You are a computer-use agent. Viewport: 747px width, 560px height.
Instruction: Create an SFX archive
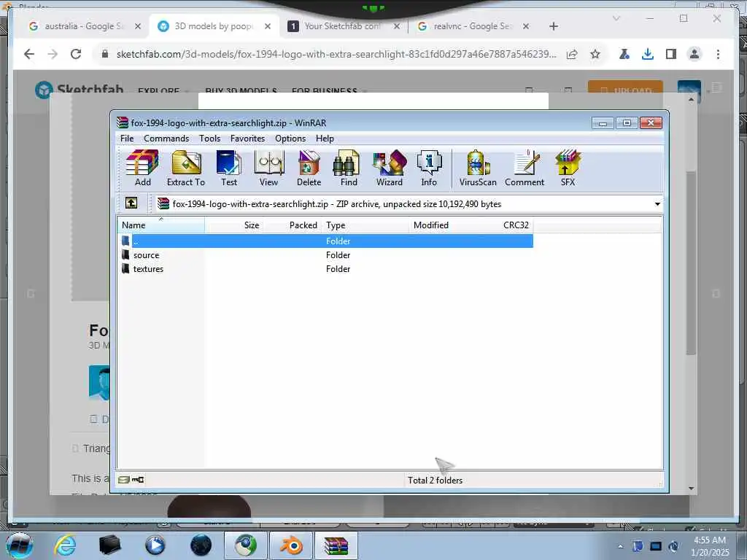point(568,168)
